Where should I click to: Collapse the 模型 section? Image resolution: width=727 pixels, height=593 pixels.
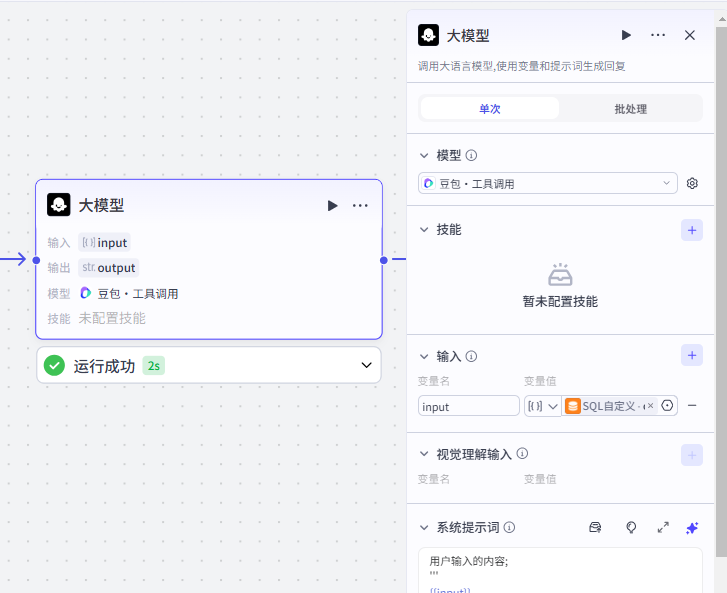pyautogui.click(x=424, y=156)
